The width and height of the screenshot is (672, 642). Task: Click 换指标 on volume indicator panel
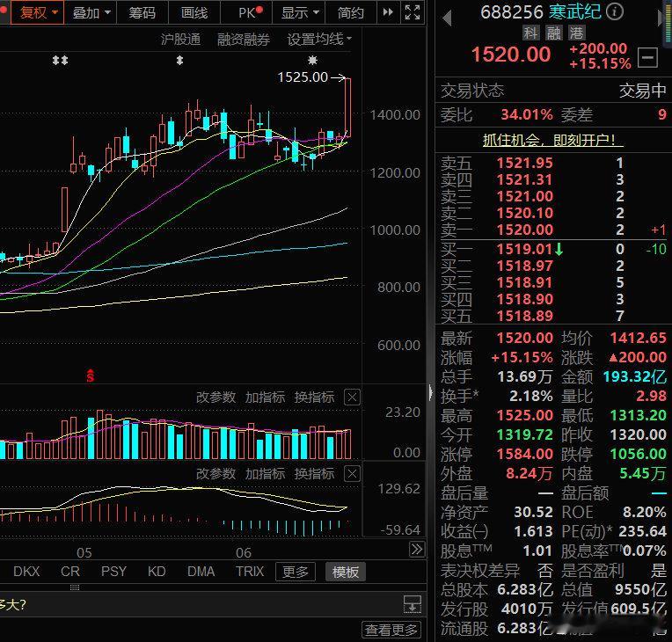(x=314, y=397)
